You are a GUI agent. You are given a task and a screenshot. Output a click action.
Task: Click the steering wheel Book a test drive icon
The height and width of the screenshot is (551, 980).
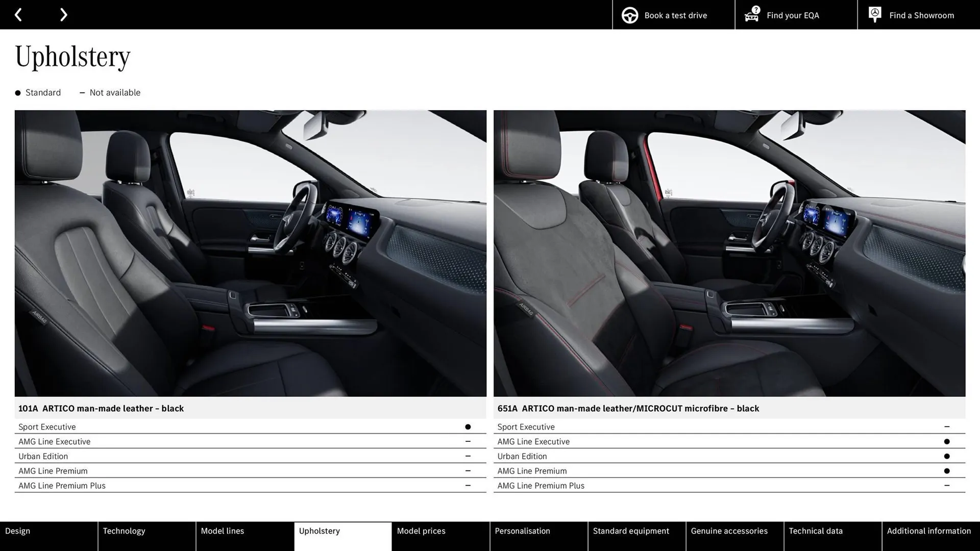click(x=630, y=15)
